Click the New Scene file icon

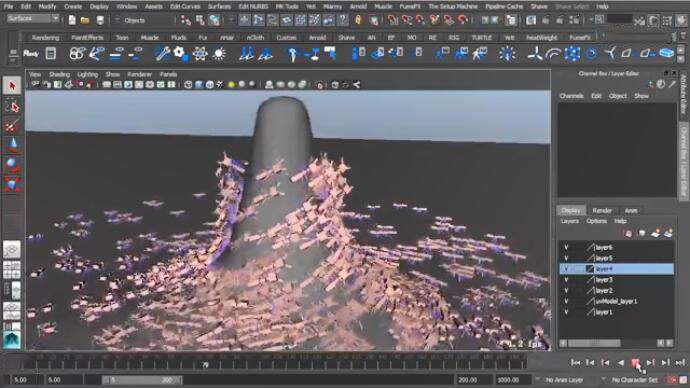(x=72, y=20)
